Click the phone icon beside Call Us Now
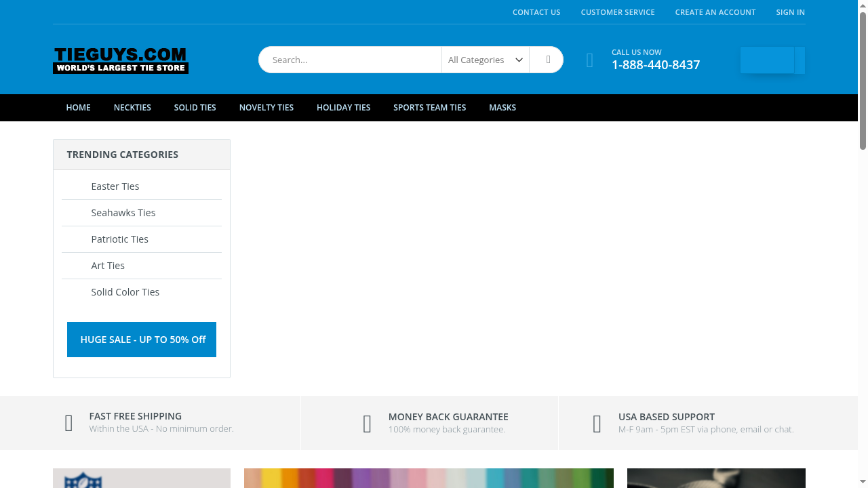868x488 pixels. pyautogui.click(x=590, y=60)
